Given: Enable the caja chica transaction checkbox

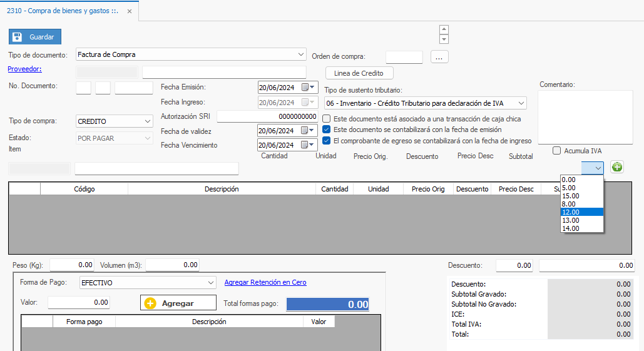Looking at the screenshot, I should click(x=327, y=119).
